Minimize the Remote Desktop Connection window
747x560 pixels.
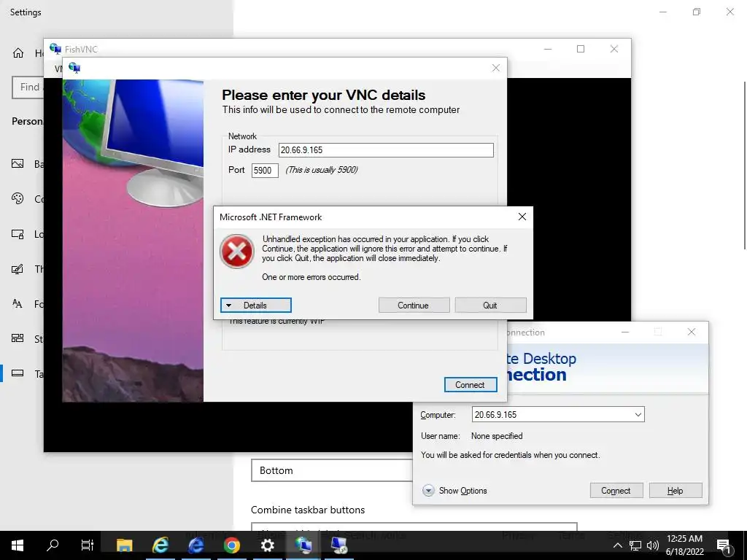[x=625, y=332]
